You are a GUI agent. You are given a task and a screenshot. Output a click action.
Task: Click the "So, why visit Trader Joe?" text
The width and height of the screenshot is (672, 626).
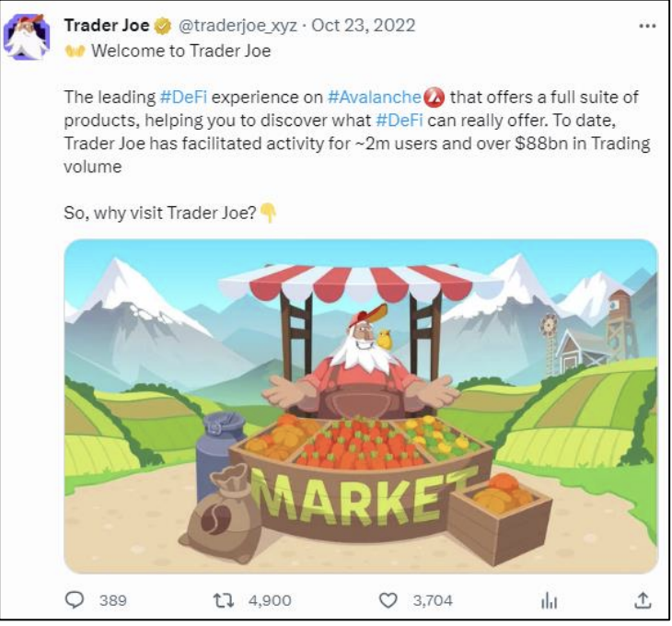pyautogui.click(x=160, y=213)
